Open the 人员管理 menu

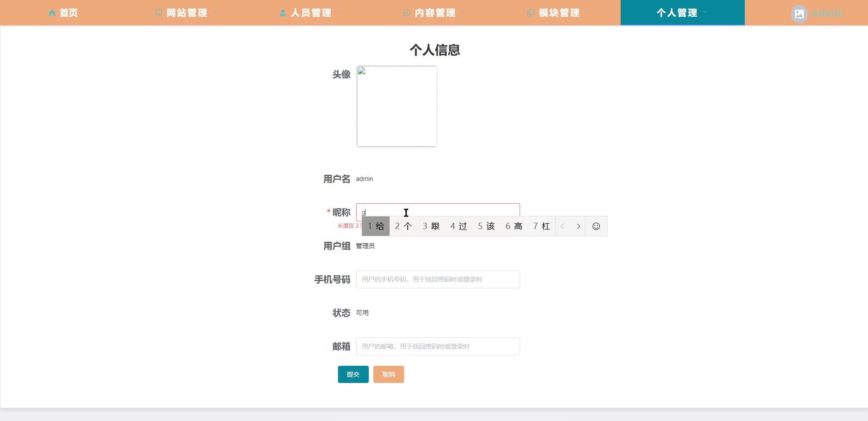coord(310,13)
